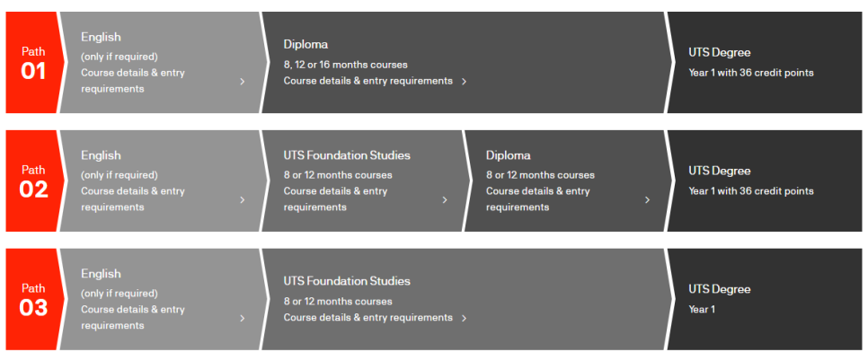Open Path 02 Diploma course details link
868x361 pixels.
(x=538, y=199)
